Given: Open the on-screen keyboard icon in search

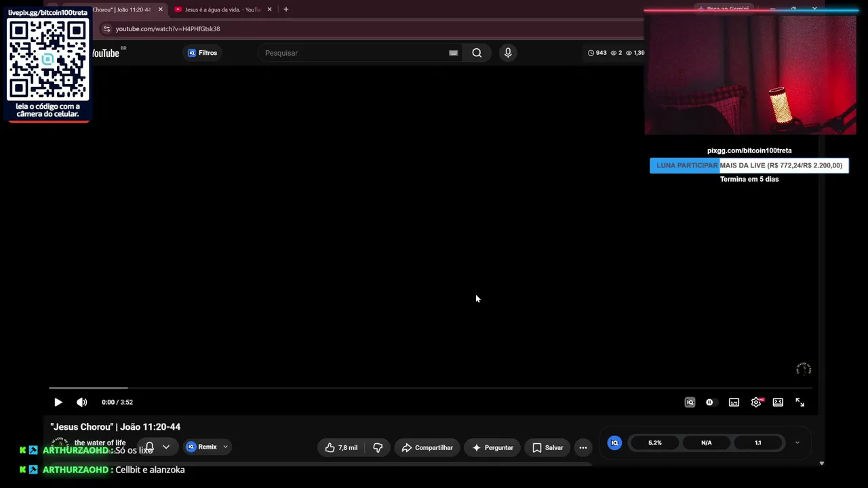Looking at the screenshot, I should (x=453, y=53).
